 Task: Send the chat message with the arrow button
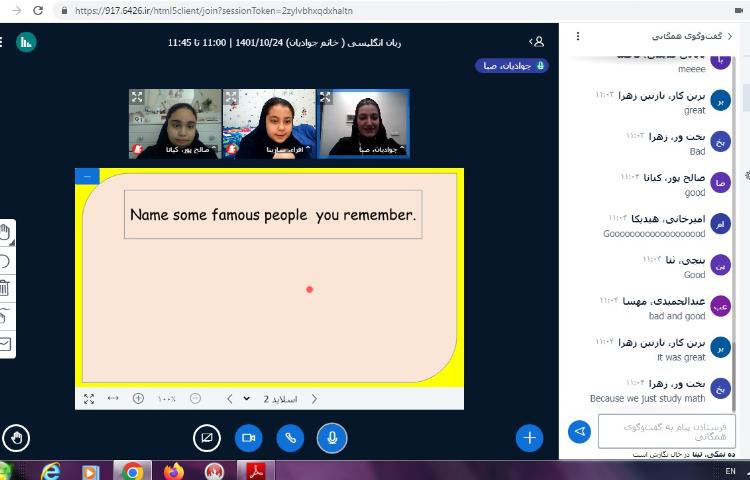pos(579,431)
